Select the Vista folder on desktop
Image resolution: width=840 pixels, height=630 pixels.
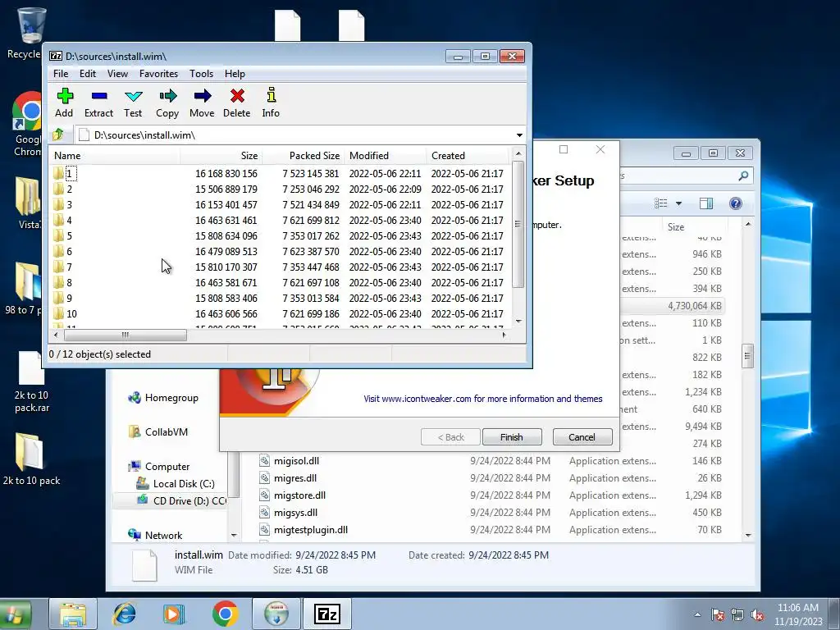pos(27,203)
